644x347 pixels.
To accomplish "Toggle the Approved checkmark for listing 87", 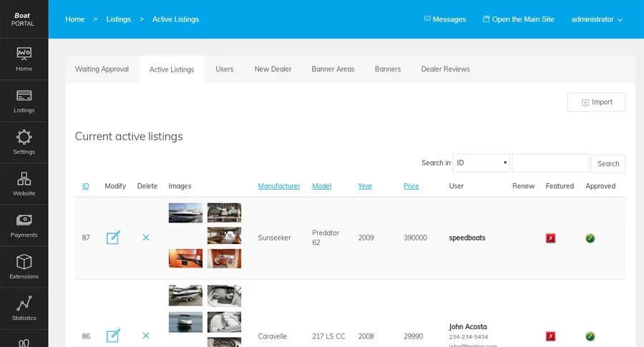I will coord(590,238).
